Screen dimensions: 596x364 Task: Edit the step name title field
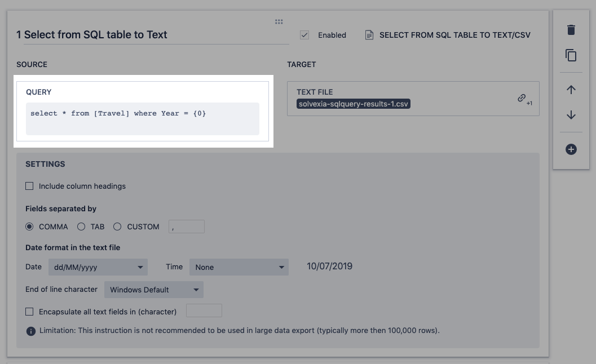coord(152,34)
